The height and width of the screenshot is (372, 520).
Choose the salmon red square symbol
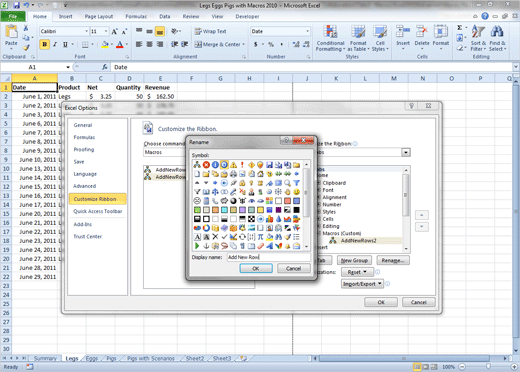click(287, 201)
